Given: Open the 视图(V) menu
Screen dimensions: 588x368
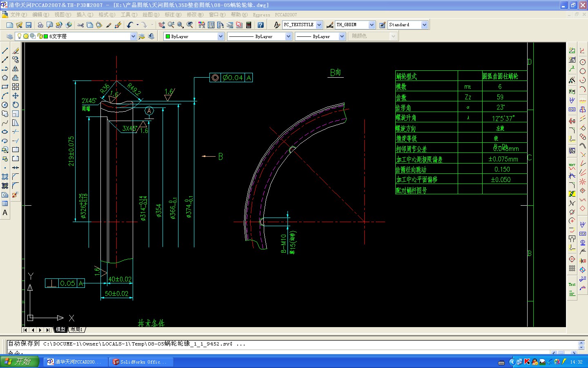Looking at the screenshot, I should tap(63, 15).
